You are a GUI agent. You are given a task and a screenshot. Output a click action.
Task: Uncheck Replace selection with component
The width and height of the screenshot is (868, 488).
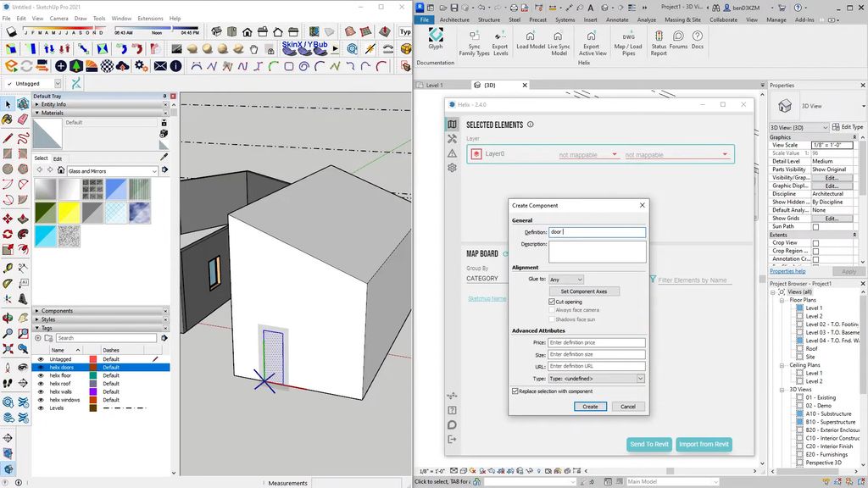click(515, 391)
